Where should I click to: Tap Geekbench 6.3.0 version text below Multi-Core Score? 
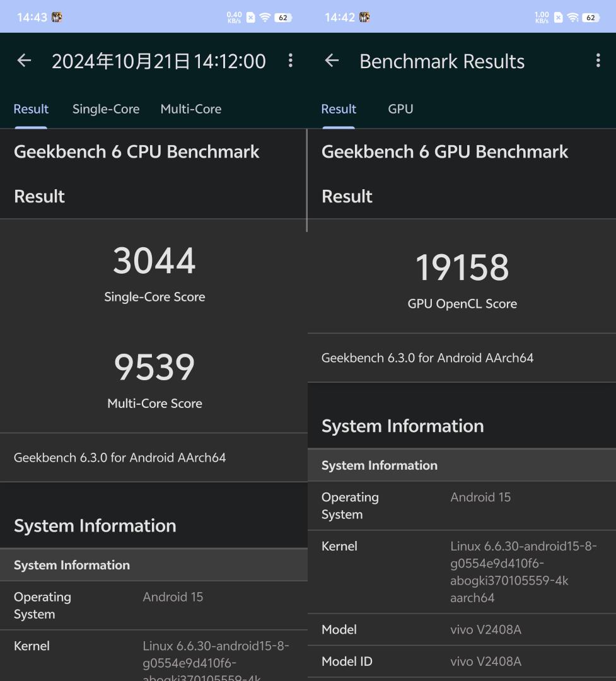(x=120, y=458)
